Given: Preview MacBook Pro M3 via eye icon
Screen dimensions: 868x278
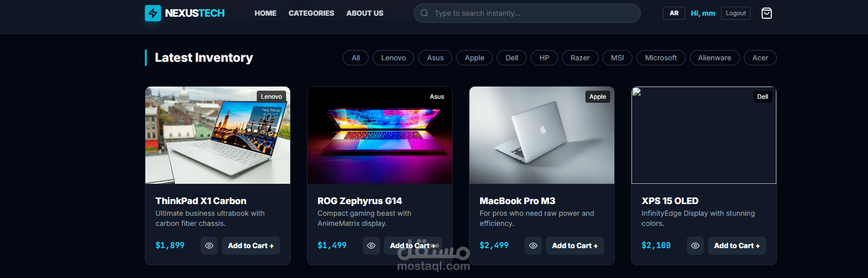Looking at the screenshot, I should tap(533, 246).
